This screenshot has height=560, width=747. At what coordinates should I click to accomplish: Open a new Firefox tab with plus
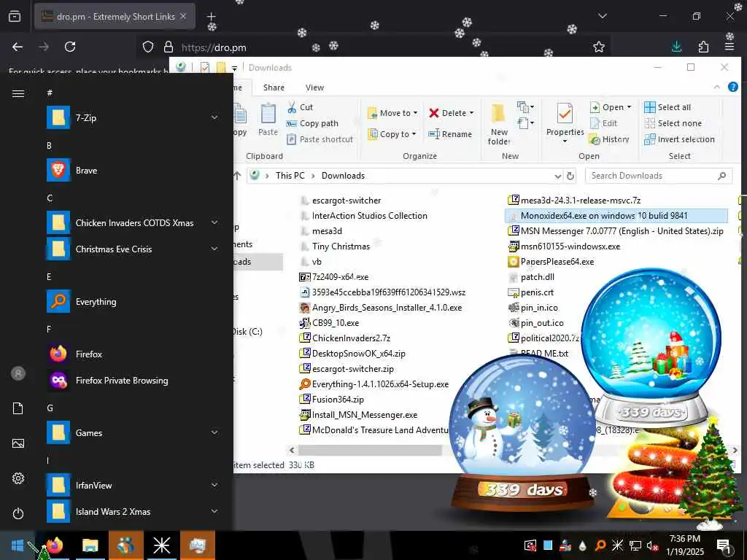(212, 17)
